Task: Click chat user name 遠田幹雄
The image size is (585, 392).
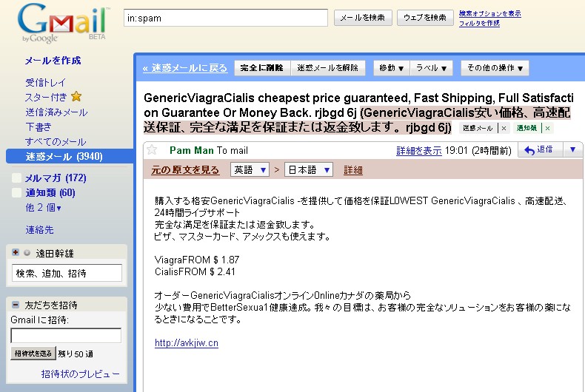Action: 55,254
